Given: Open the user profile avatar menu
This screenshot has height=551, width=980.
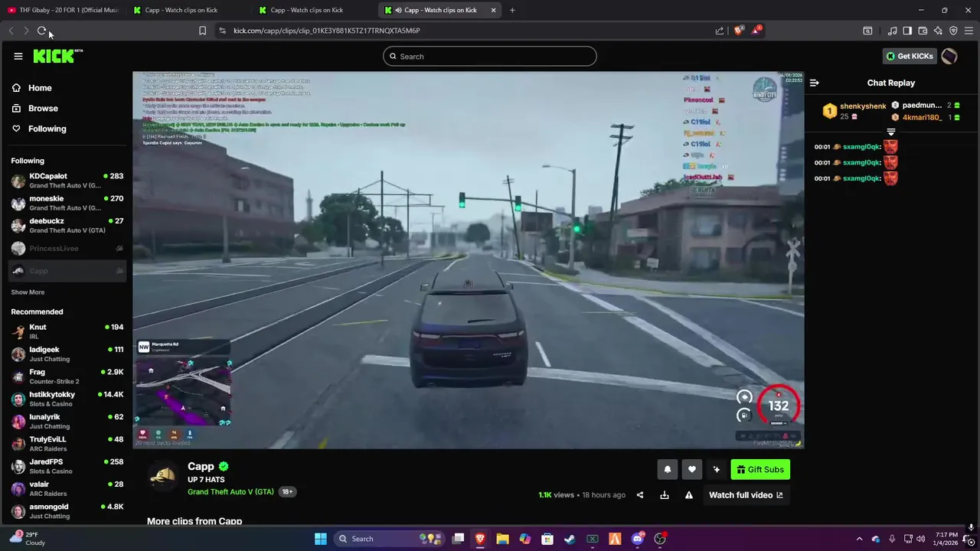Looking at the screenshot, I should point(949,56).
